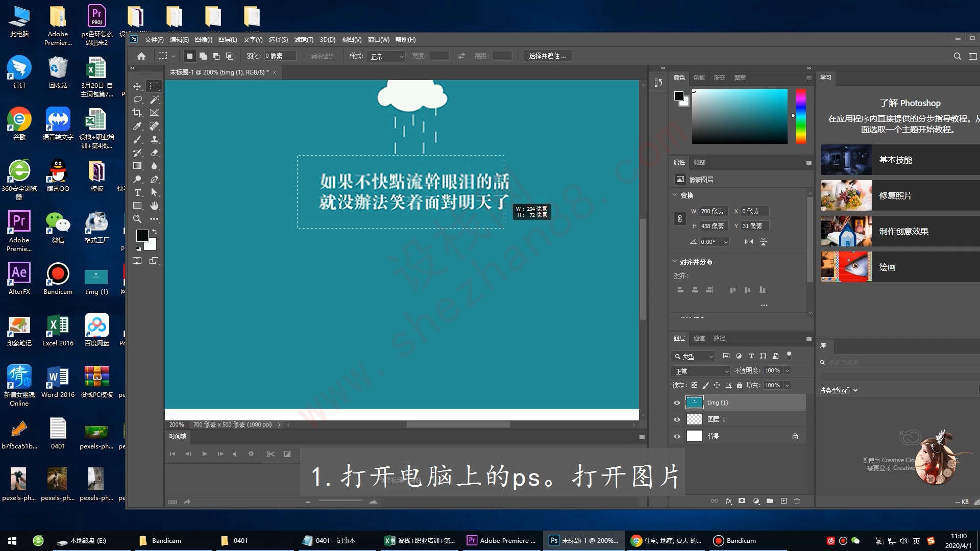Select the Healing Brush tool
980x551 pixels.
click(x=154, y=126)
